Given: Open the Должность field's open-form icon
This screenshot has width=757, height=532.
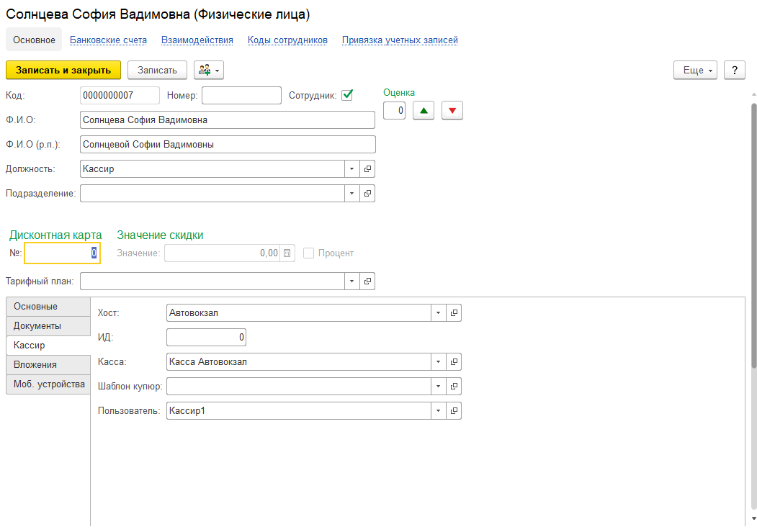Looking at the screenshot, I should click(367, 169).
